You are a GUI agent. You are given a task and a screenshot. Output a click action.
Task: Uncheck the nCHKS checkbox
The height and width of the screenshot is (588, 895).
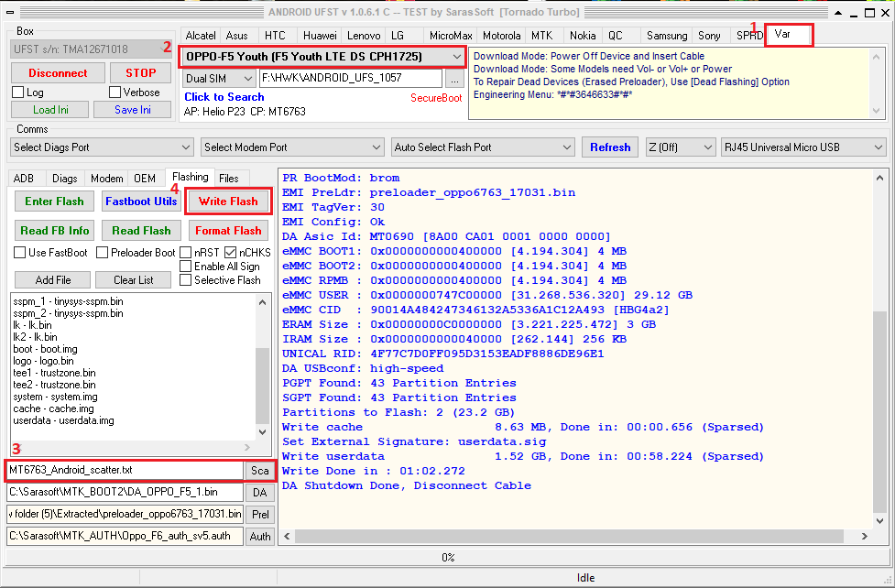tap(231, 253)
